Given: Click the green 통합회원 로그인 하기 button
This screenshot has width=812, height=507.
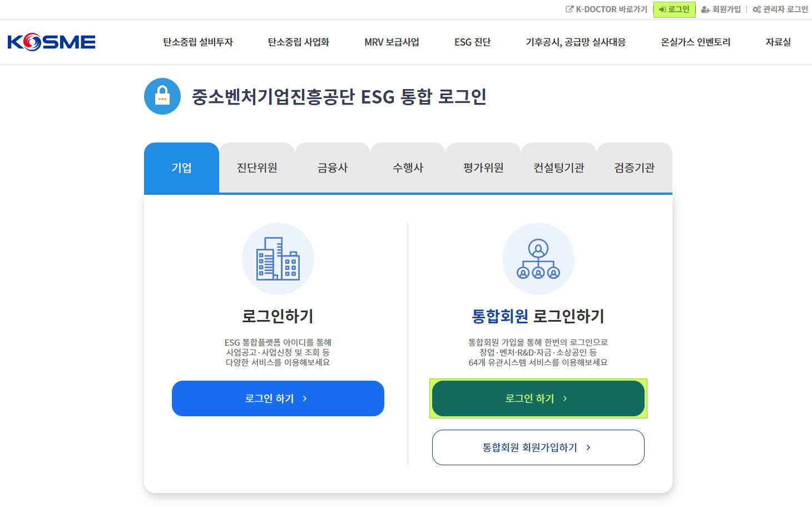Looking at the screenshot, I should (538, 398).
